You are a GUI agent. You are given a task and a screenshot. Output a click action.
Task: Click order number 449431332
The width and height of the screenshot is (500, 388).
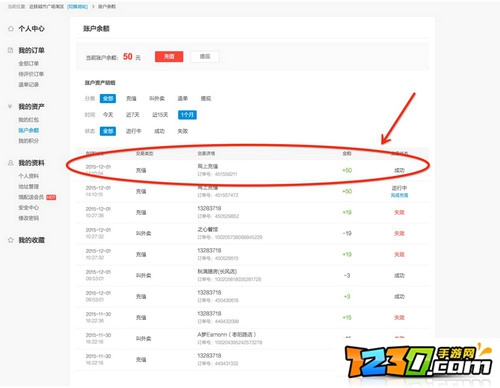(x=218, y=363)
